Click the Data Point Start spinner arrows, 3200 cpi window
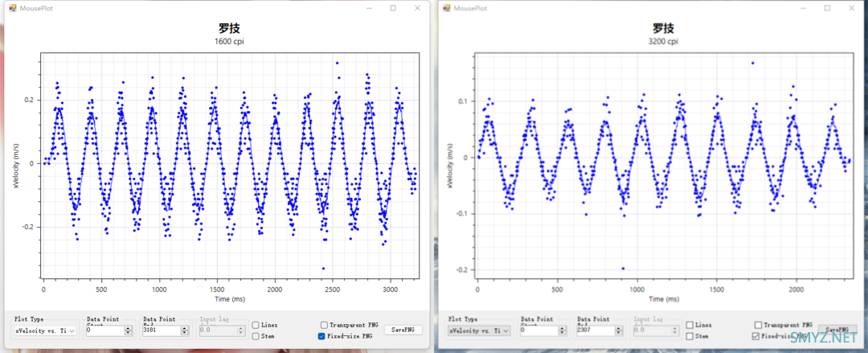This screenshot has height=353, width=868. click(x=563, y=330)
